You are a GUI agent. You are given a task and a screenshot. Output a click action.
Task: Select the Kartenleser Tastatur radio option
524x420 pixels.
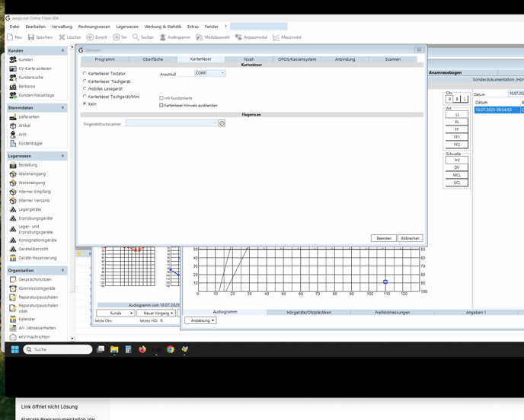tap(85, 74)
